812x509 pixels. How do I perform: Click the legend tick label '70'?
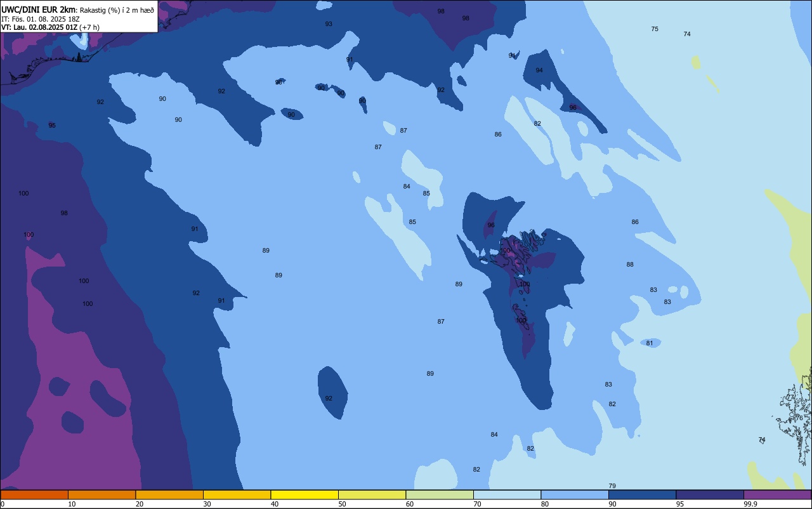pos(478,504)
